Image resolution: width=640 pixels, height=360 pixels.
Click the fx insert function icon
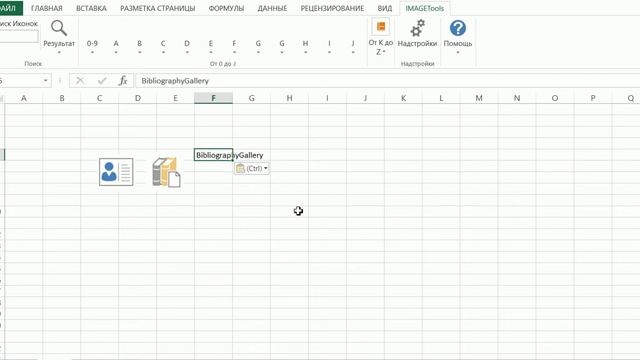click(123, 80)
